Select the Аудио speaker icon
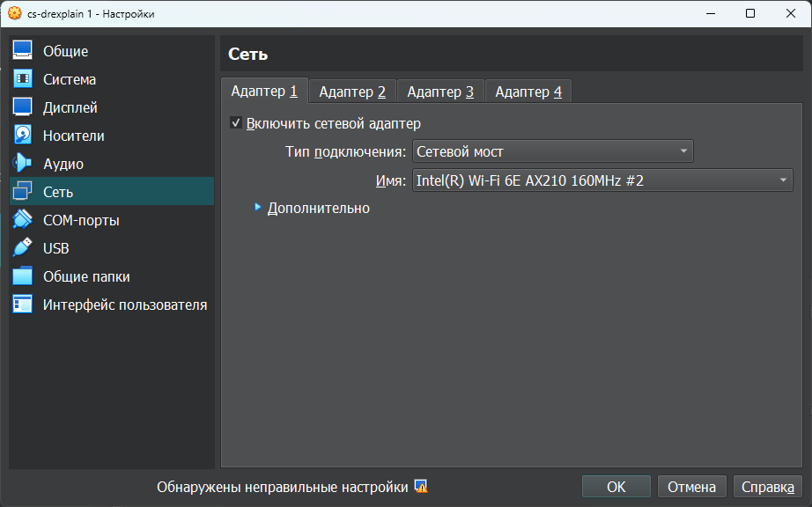 point(23,164)
